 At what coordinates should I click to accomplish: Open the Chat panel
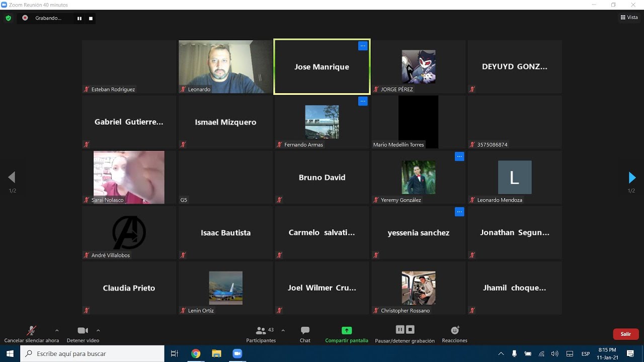[305, 334]
